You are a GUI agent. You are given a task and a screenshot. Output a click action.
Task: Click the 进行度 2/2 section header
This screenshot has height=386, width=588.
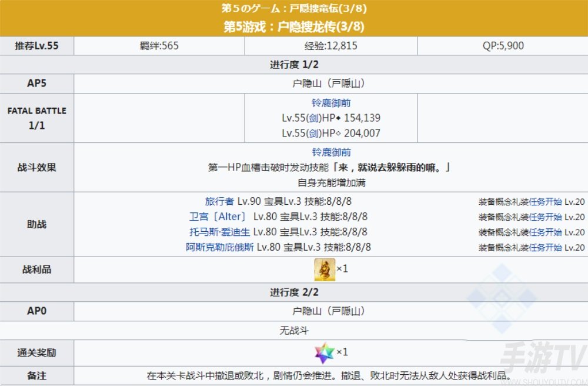tap(294, 292)
